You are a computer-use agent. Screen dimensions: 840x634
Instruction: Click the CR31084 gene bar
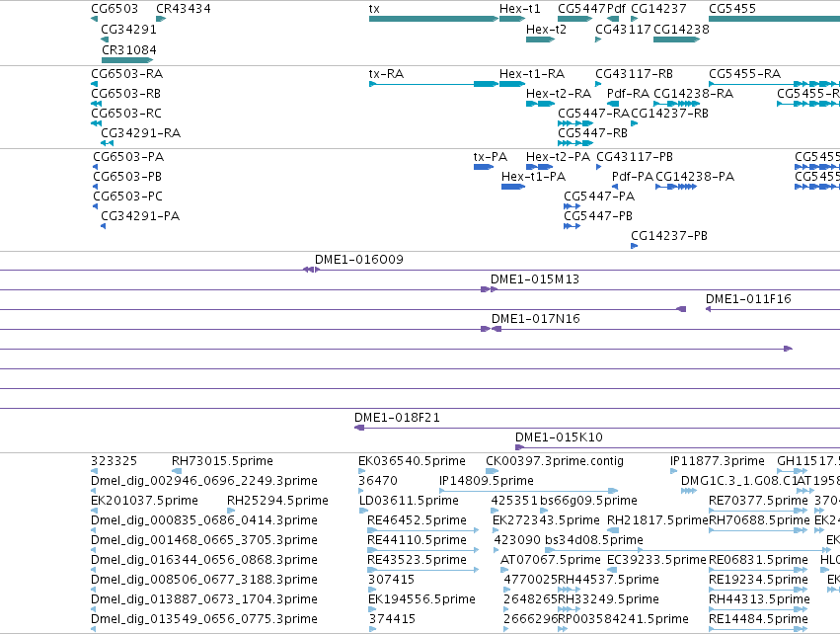tap(127, 60)
